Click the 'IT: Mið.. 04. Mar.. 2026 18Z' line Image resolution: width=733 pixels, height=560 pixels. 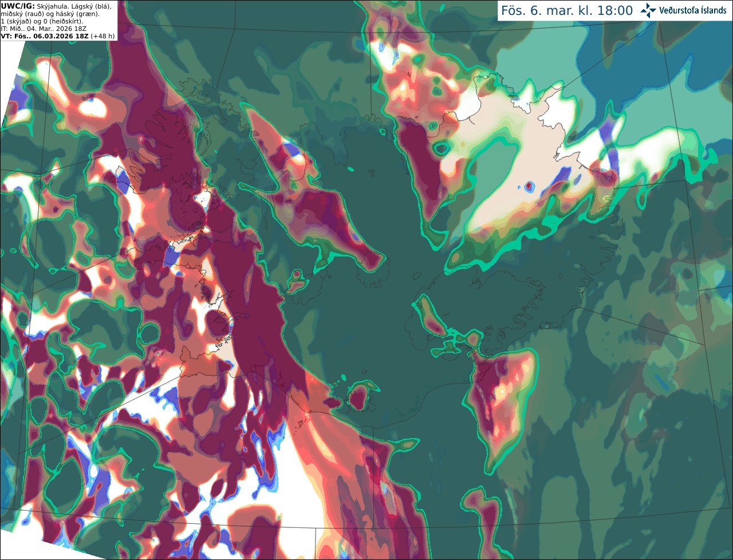(44, 29)
